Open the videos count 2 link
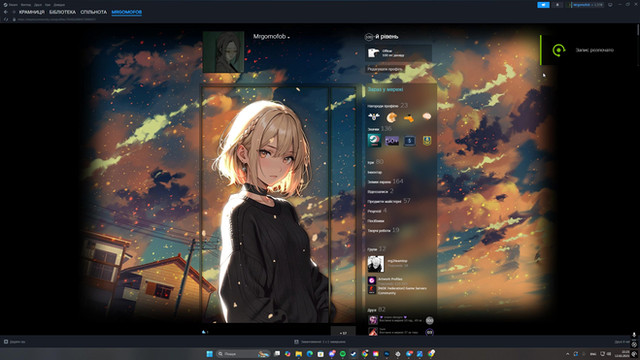 pyautogui.click(x=380, y=191)
